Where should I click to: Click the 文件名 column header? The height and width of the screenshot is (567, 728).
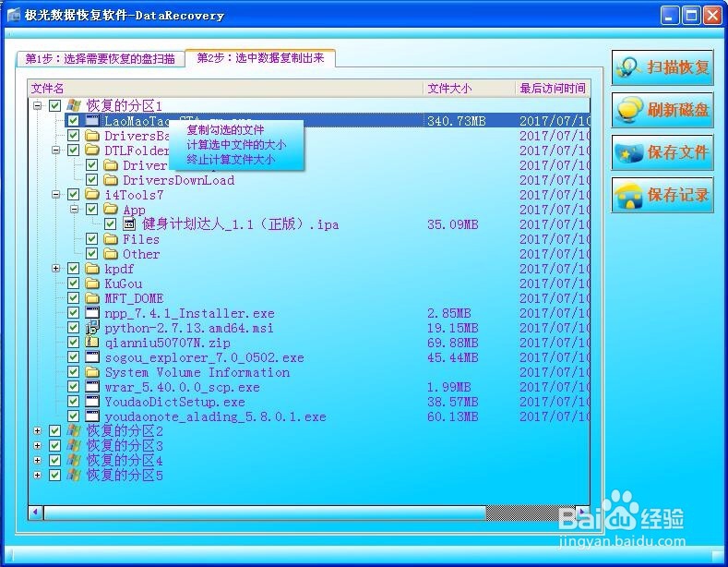(x=225, y=89)
